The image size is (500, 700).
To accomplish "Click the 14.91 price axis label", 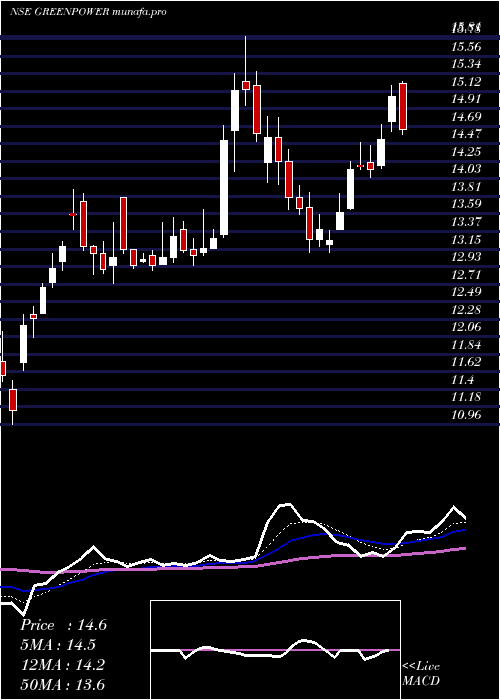I will click(466, 99).
